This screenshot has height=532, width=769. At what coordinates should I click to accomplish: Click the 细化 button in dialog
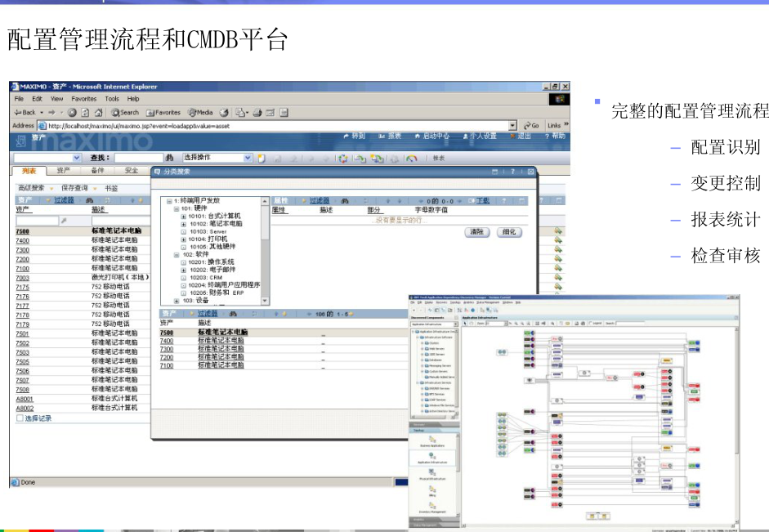508,232
